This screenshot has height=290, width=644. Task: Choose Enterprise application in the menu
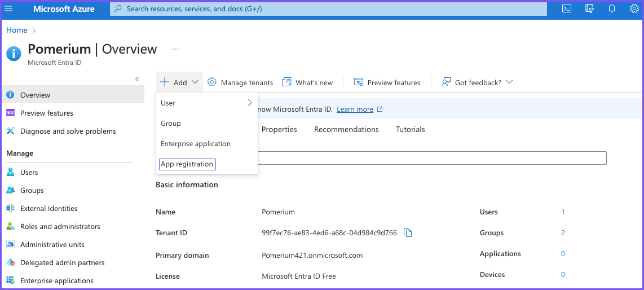(x=195, y=144)
